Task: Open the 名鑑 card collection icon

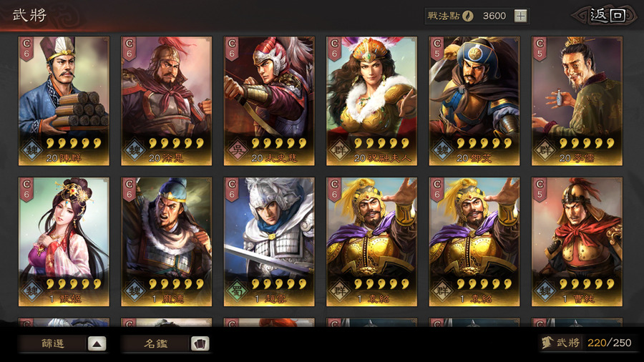Action: point(200,343)
